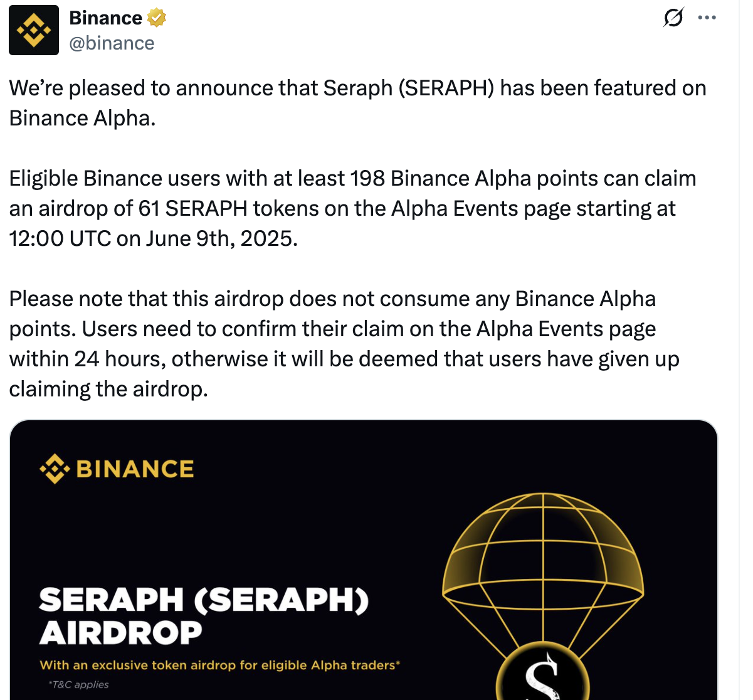Click the gold verified badge
This screenshot has width=753, height=700.
point(157,18)
